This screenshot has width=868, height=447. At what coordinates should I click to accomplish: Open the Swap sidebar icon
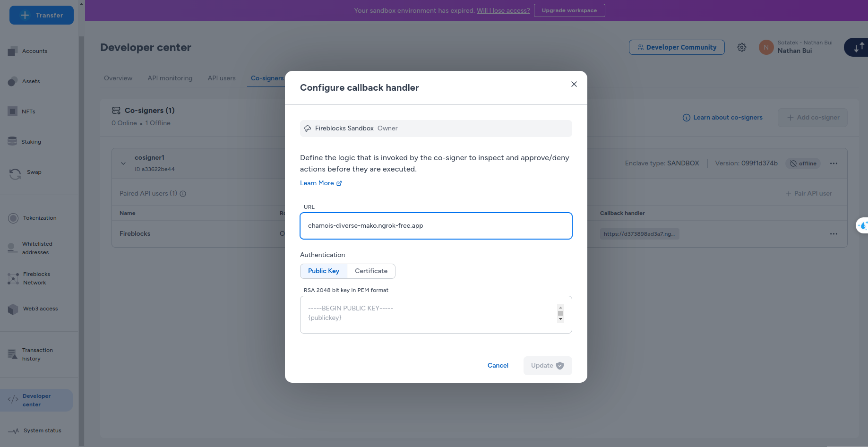tap(15, 173)
